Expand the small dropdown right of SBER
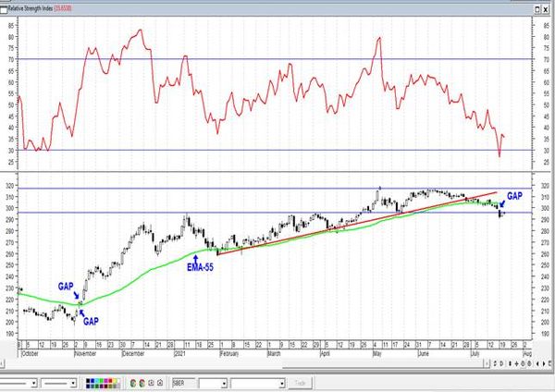 pyautogui.click(x=224, y=384)
